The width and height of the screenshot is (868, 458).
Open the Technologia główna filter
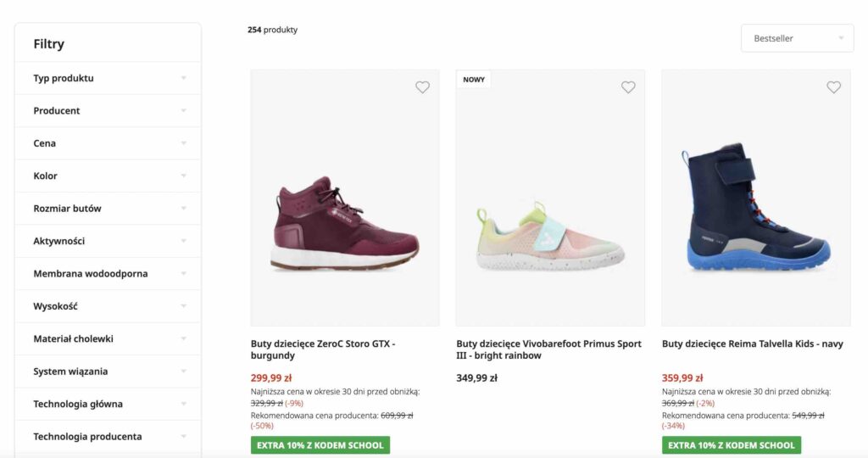(108, 405)
